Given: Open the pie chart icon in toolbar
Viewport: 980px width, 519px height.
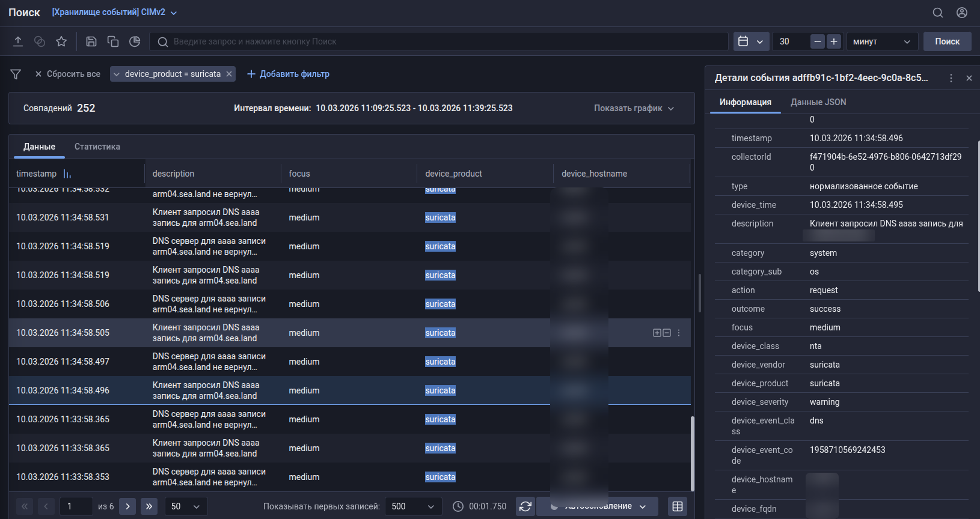Looking at the screenshot, I should click(135, 41).
